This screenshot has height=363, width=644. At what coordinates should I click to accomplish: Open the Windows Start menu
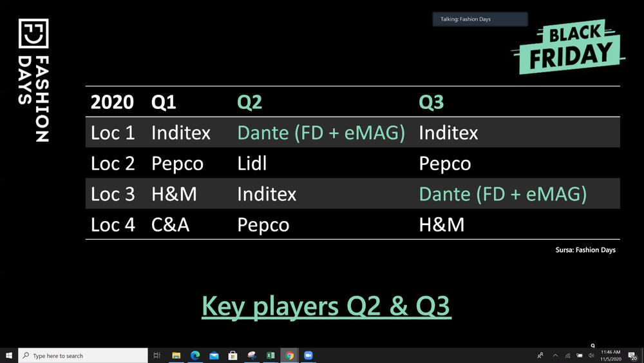[x=8, y=356]
